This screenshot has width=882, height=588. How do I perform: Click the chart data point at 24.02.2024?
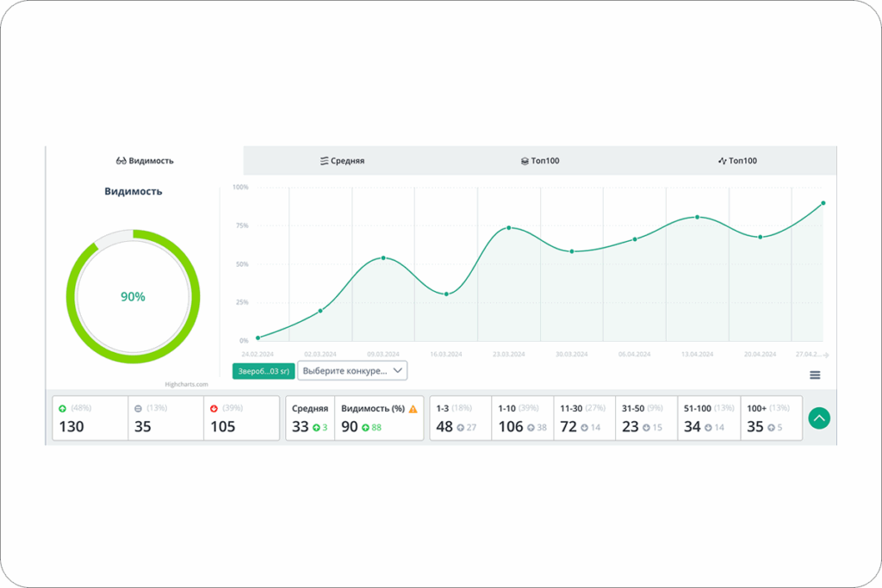click(258, 337)
